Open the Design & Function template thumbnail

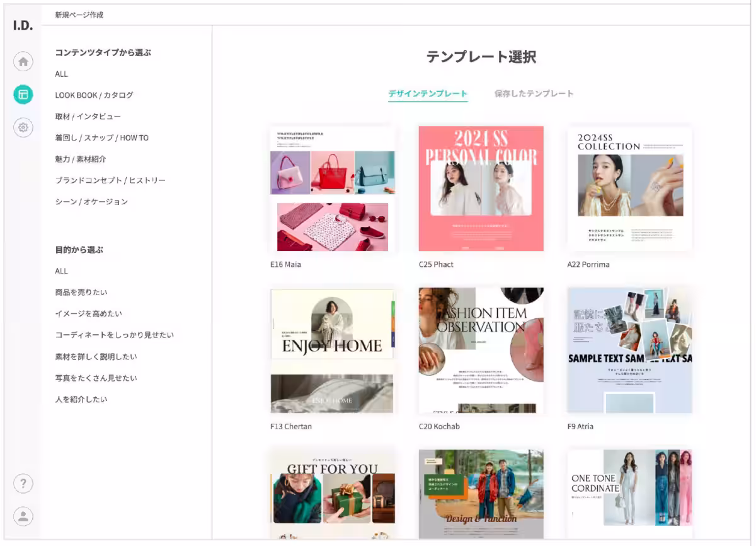[481, 494]
